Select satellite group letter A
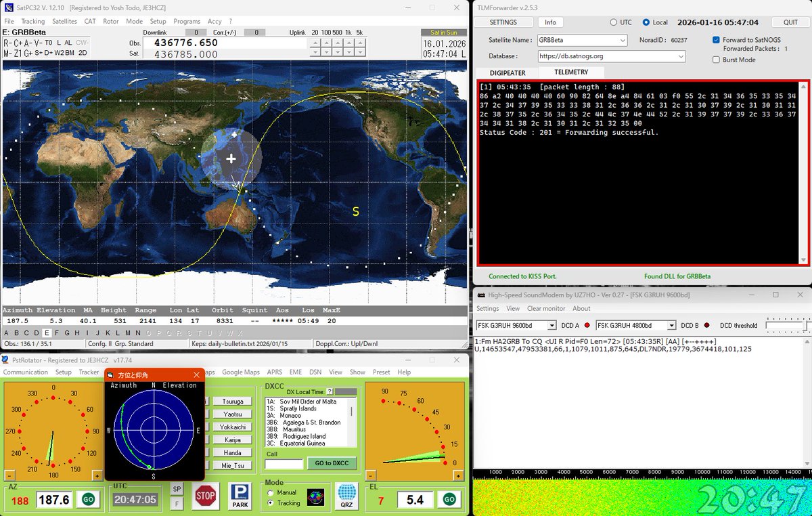The width and height of the screenshot is (812, 516). pyautogui.click(x=7, y=333)
